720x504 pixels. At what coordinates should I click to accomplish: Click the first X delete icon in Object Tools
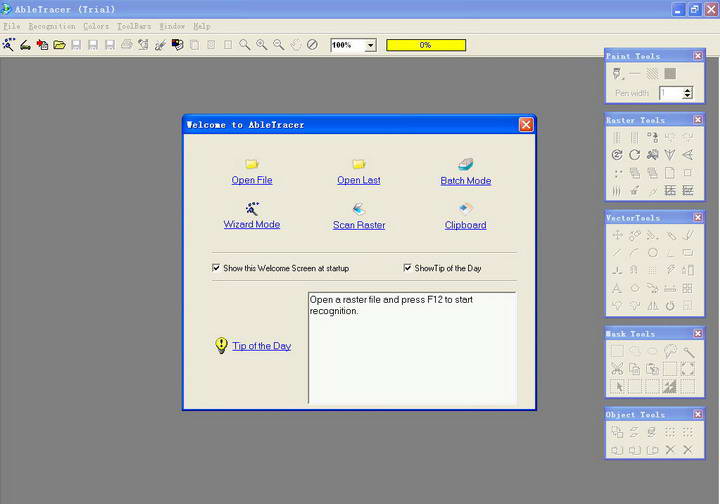point(670,450)
